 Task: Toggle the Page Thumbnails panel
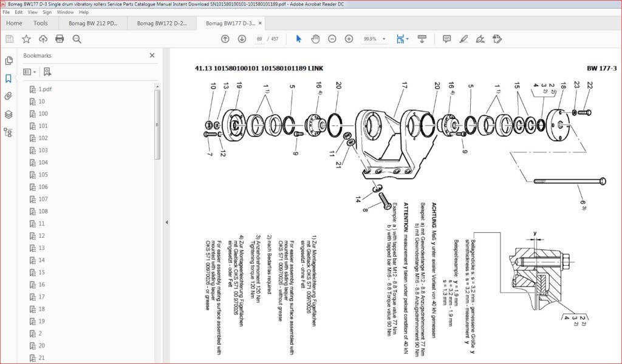pyautogui.click(x=9, y=61)
